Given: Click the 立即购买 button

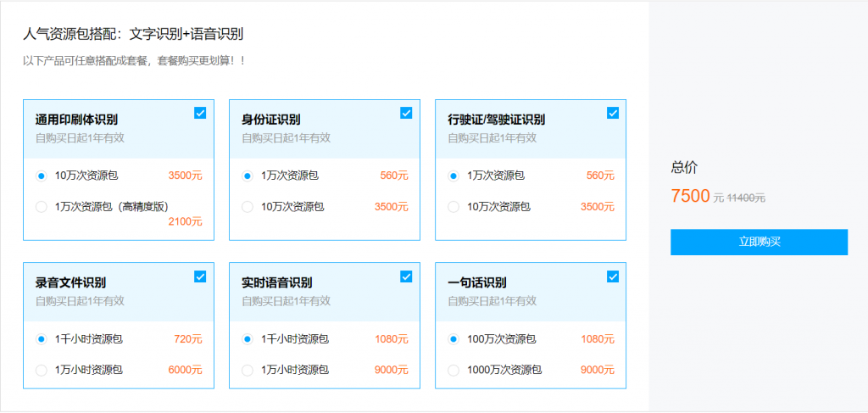Looking at the screenshot, I should [x=759, y=242].
